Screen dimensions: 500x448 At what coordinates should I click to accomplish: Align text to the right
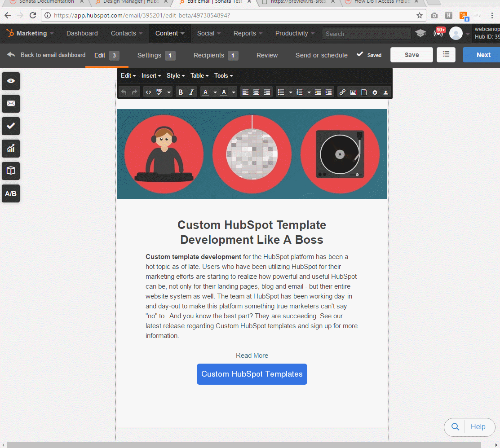click(x=267, y=92)
